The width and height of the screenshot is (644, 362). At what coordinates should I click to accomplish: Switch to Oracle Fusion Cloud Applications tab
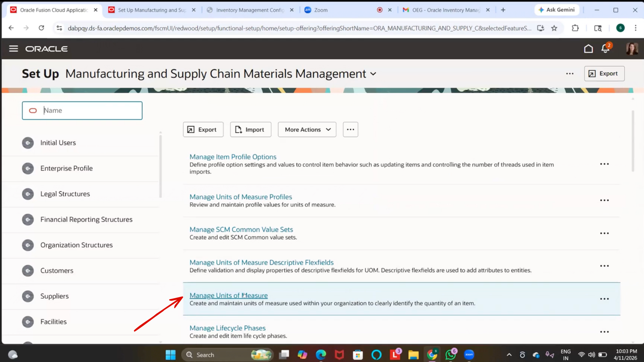[x=54, y=10]
